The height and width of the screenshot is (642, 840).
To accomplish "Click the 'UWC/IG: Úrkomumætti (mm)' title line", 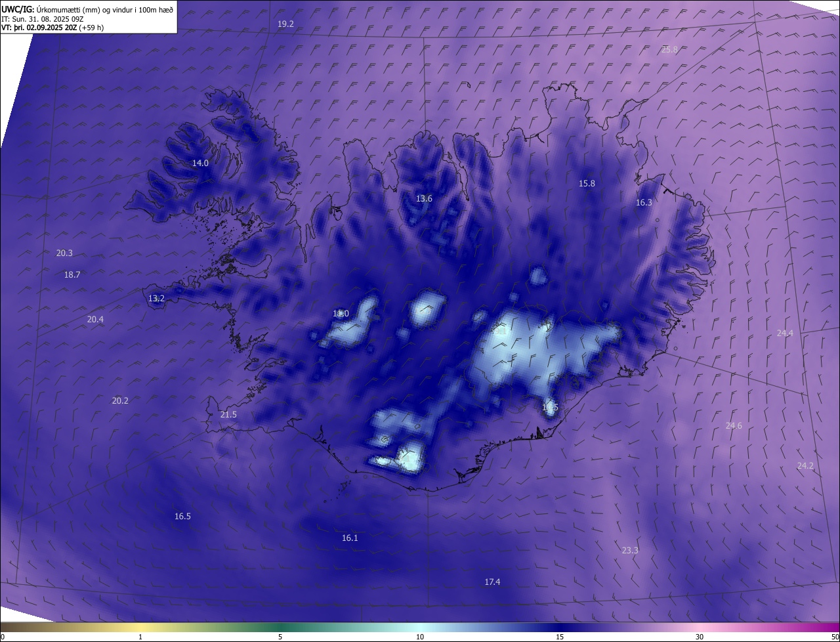I will point(87,10).
